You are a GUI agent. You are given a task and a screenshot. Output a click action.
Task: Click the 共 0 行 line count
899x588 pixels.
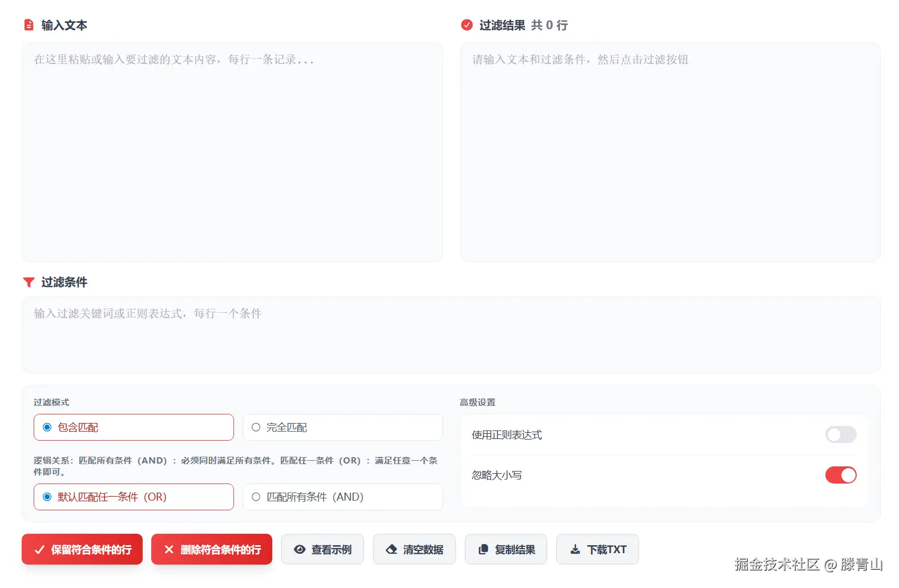click(x=550, y=25)
